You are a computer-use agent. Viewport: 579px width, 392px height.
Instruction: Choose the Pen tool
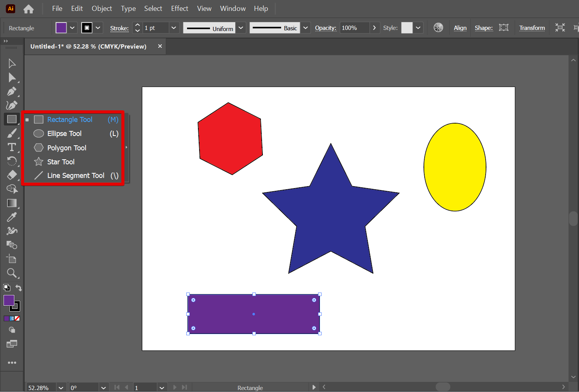tap(12, 92)
